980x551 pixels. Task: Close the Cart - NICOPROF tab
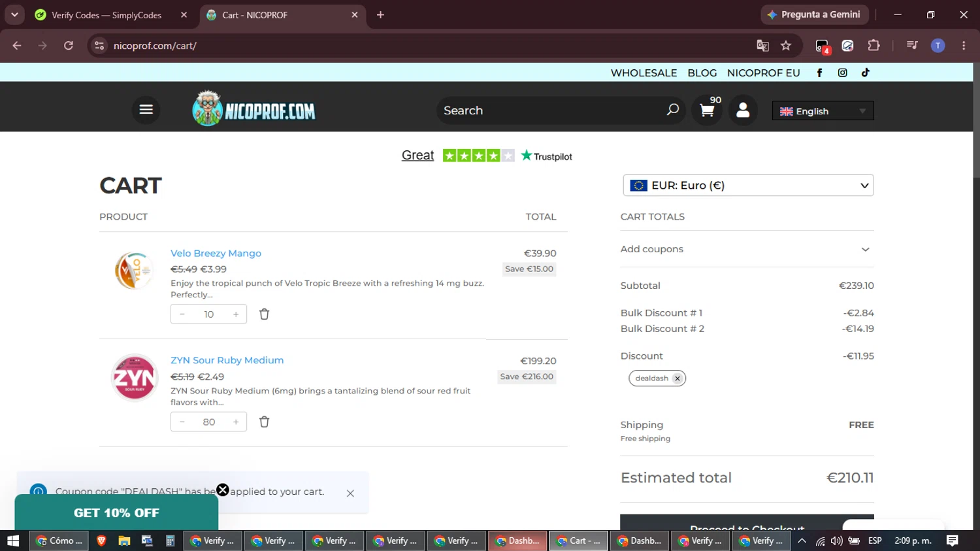pos(355,15)
